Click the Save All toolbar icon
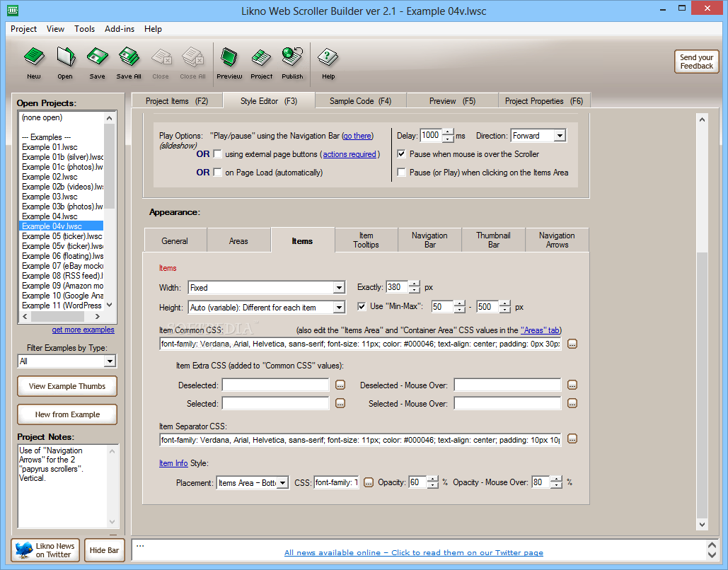The height and width of the screenshot is (570, 728). pyautogui.click(x=129, y=63)
